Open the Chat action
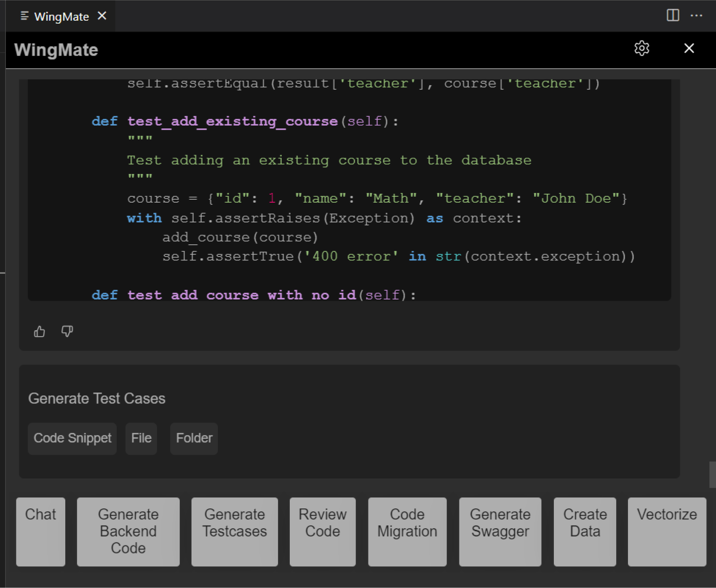This screenshot has width=716, height=588. click(40, 532)
